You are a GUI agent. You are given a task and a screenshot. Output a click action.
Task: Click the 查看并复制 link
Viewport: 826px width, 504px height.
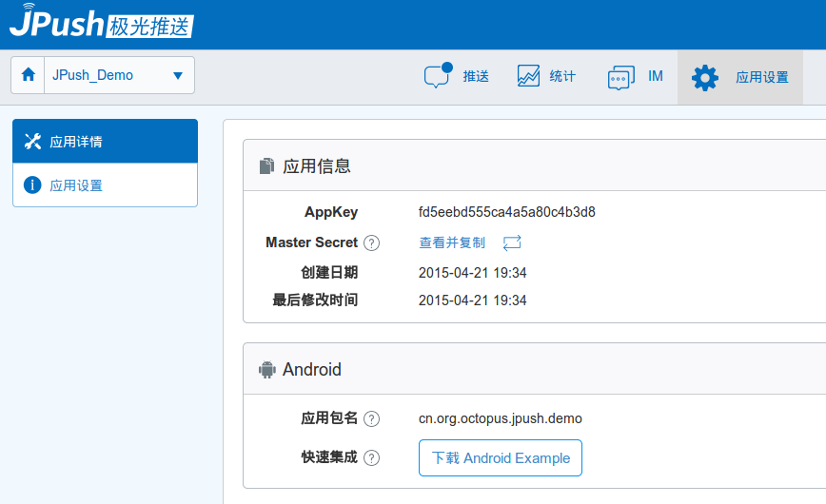[x=452, y=242]
